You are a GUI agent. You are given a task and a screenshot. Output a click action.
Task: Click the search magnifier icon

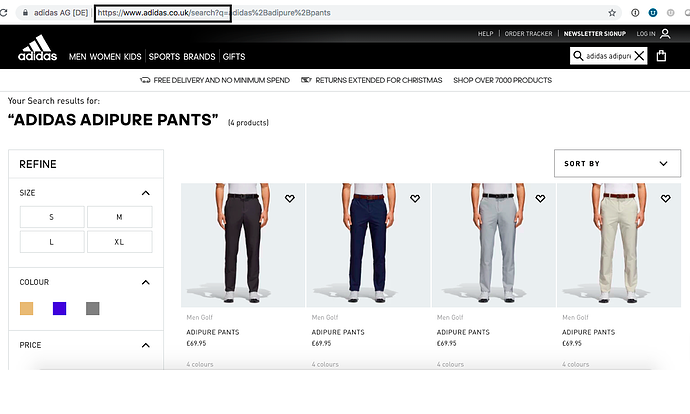click(x=578, y=56)
